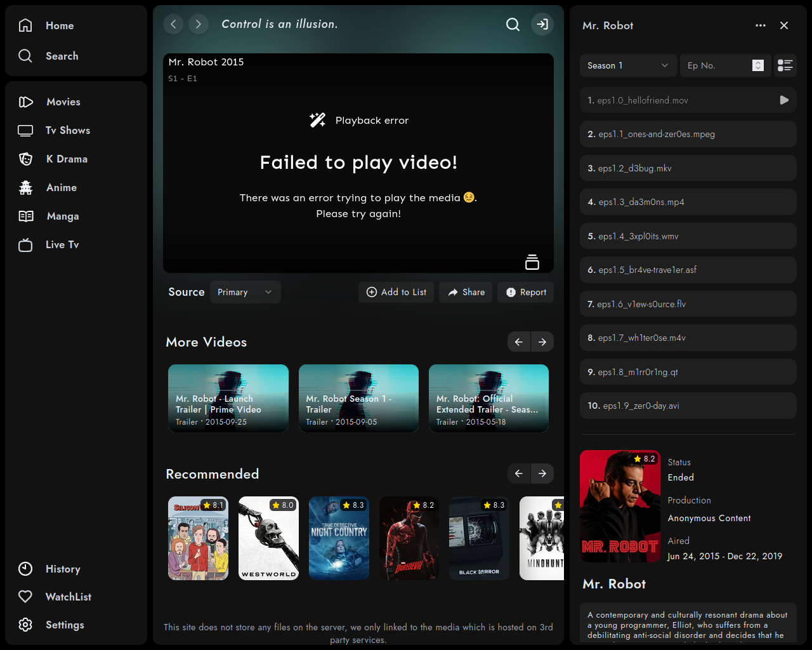812x650 pixels.
Task: Browse the K Drama category
Action: point(53,159)
